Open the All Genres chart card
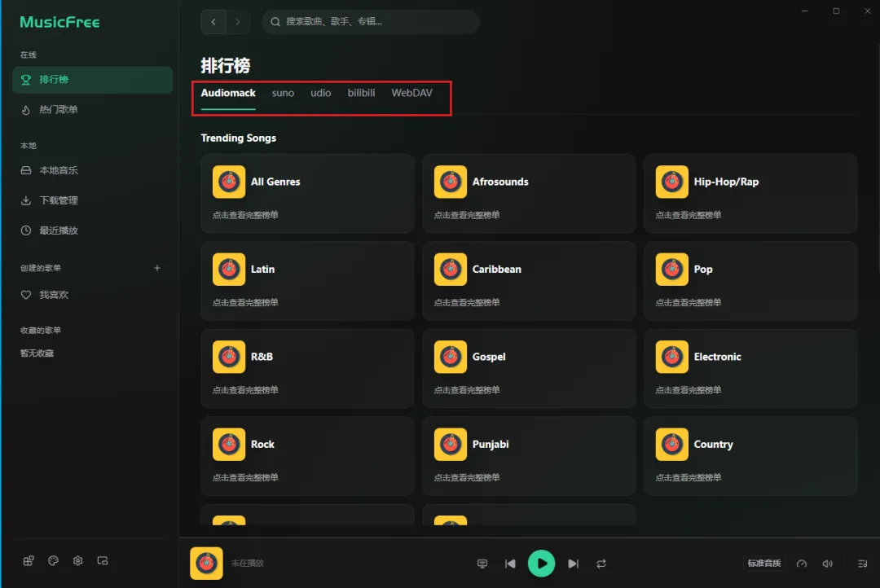The width and height of the screenshot is (880, 588). 307,194
